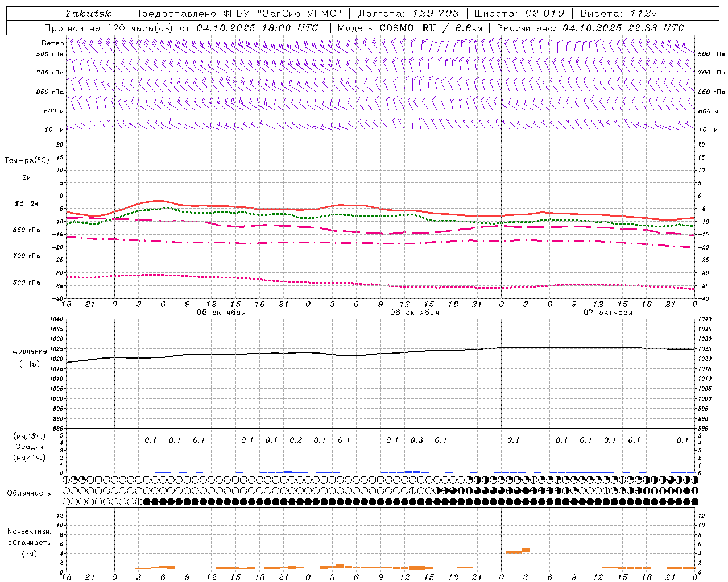
Task: Click the Осадки precipitation label
Action: (29, 447)
